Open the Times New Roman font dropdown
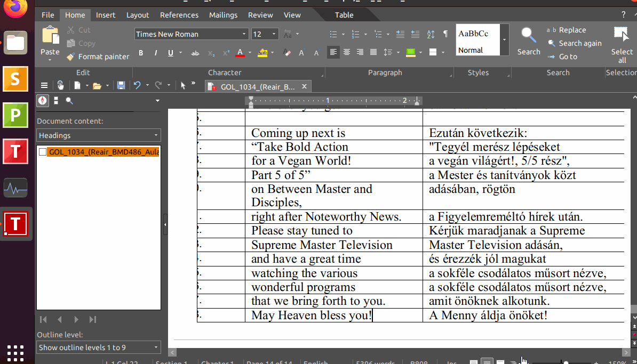This screenshot has height=364, width=637. click(244, 34)
